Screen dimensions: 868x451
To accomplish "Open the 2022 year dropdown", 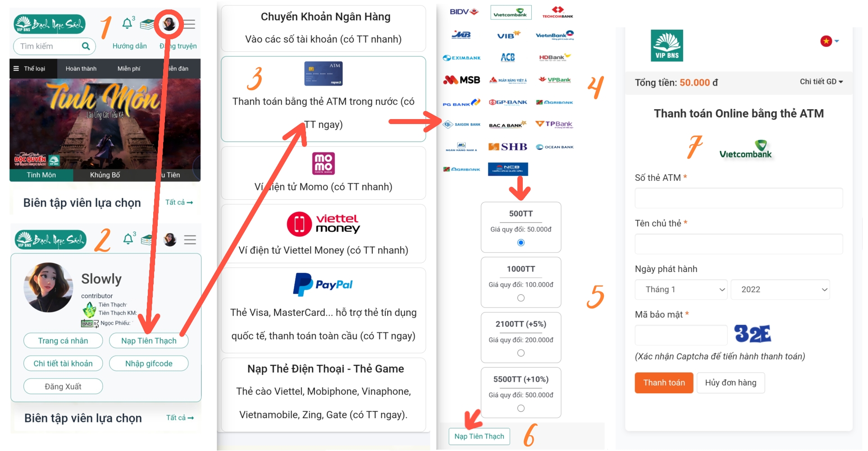I will coord(780,290).
